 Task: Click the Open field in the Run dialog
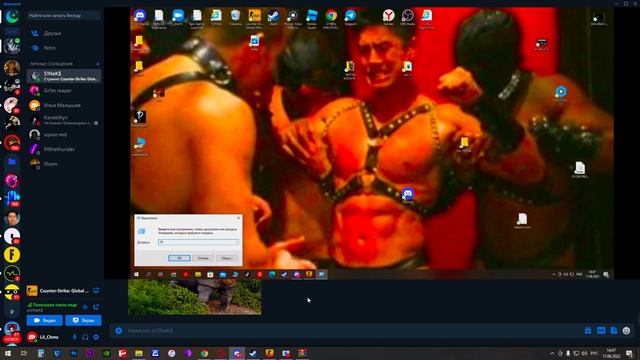[198, 242]
